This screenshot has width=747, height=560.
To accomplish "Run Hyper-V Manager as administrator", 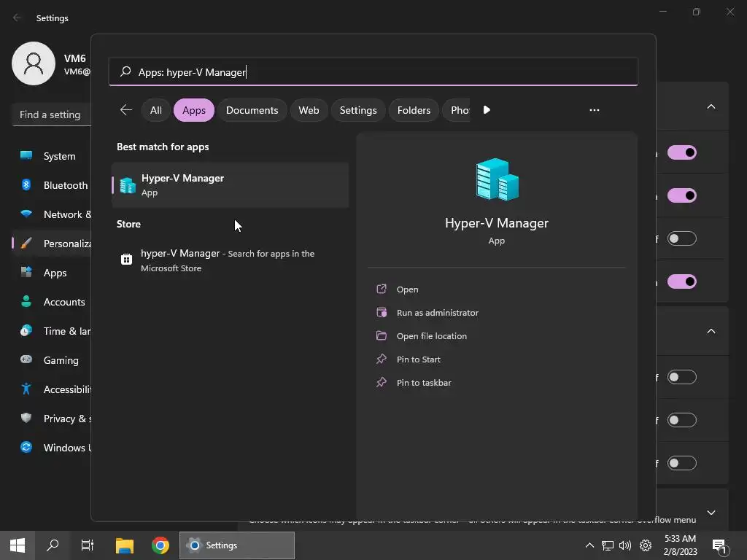I will point(438,312).
